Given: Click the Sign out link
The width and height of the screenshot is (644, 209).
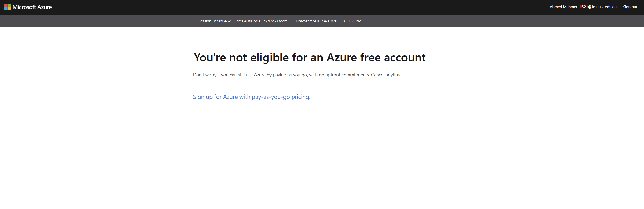Looking at the screenshot, I should (x=630, y=7).
